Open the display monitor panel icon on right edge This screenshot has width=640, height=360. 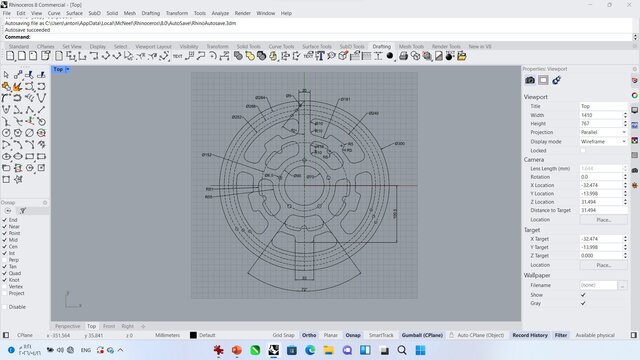635,110
